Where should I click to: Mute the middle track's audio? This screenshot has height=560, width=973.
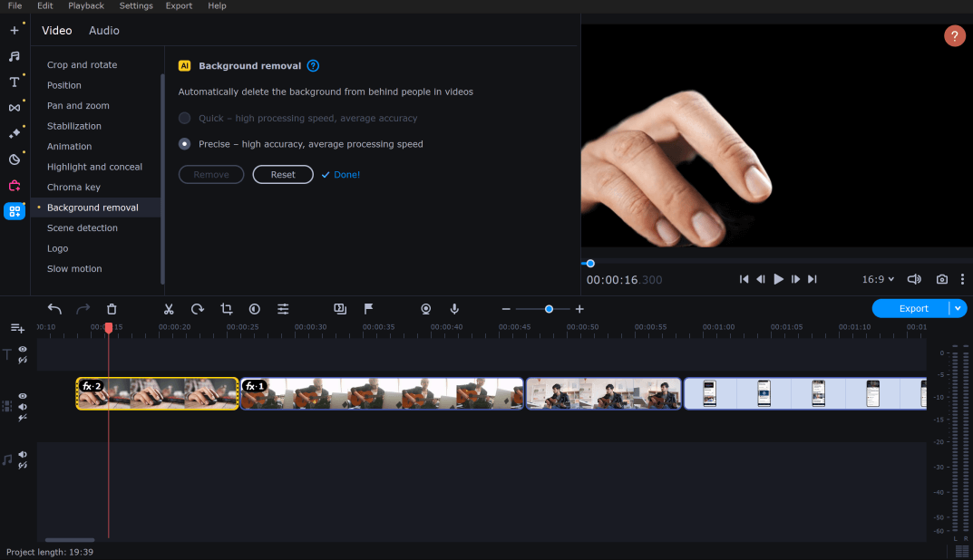22,406
